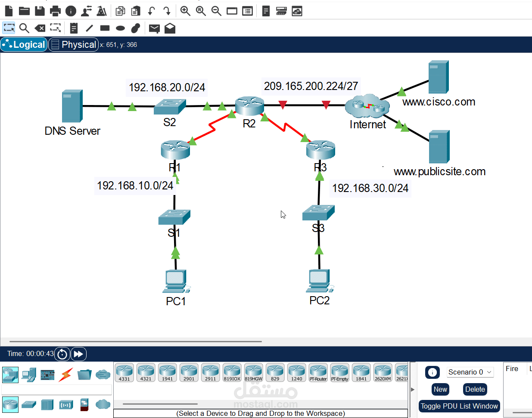Screen dimensions: 532x418
Task: Redo the last action
Action: pyautogui.click(x=167, y=11)
